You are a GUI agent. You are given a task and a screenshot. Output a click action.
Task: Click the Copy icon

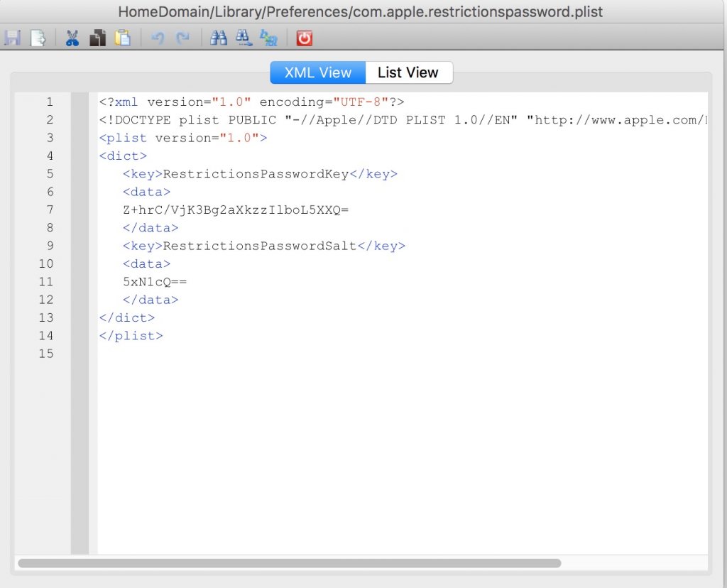click(x=97, y=38)
